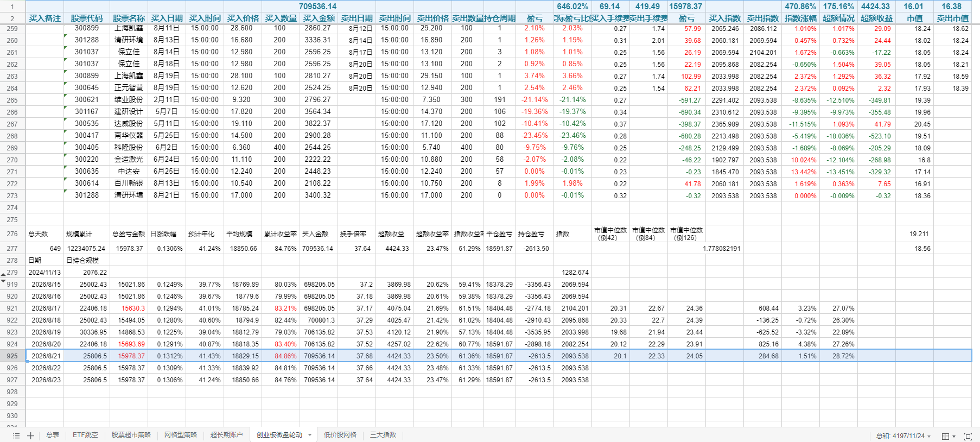Select the red 83.40% cell
The height and width of the screenshot is (442, 980).
tap(281, 344)
